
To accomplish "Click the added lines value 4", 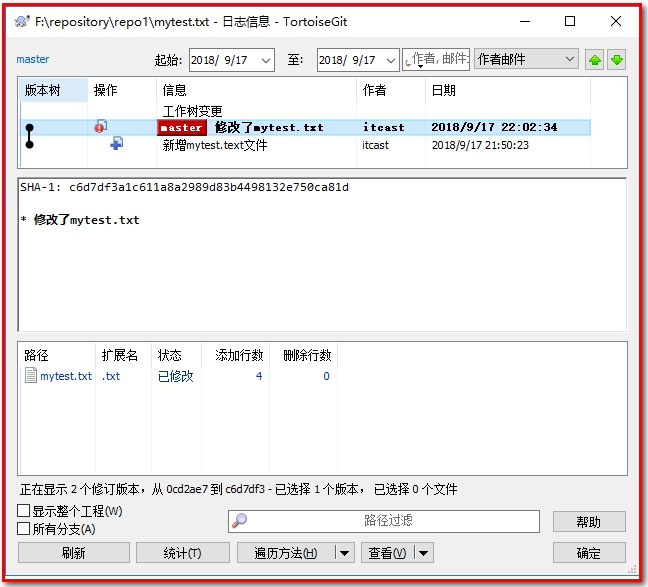I will pos(259,376).
